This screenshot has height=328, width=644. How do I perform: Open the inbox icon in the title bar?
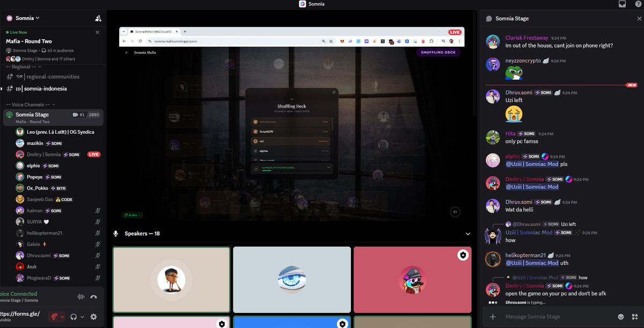click(623, 4)
